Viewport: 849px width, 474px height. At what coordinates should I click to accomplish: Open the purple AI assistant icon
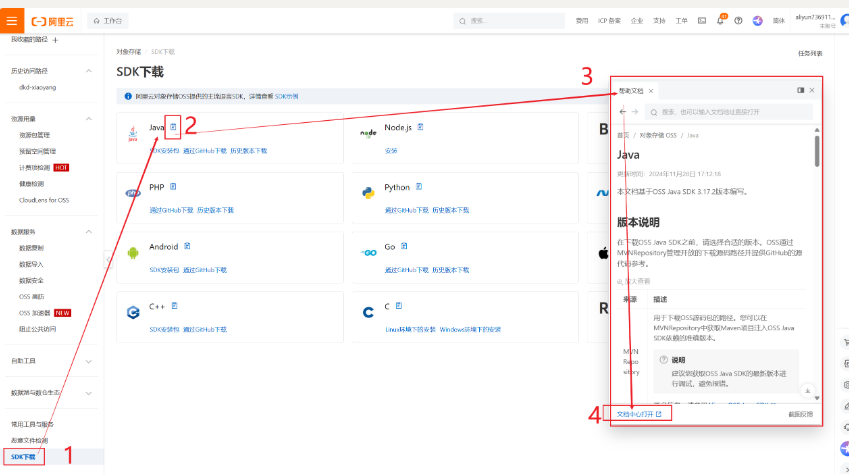pos(757,21)
